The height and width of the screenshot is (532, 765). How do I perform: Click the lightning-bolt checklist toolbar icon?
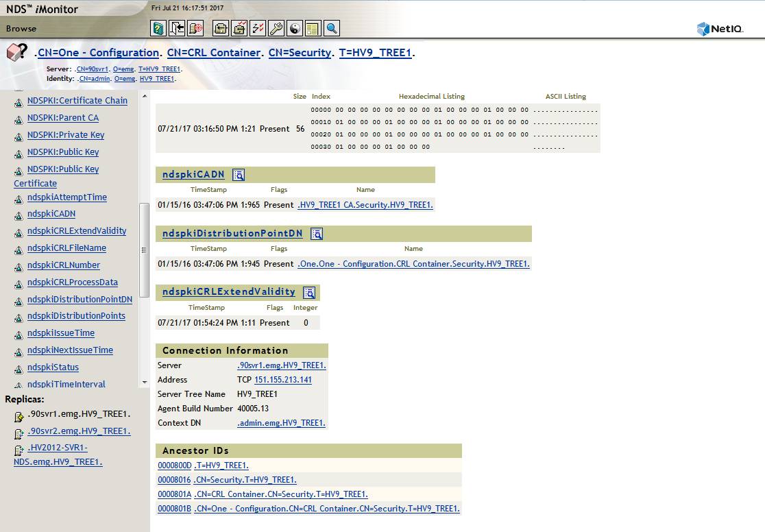(x=258, y=28)
